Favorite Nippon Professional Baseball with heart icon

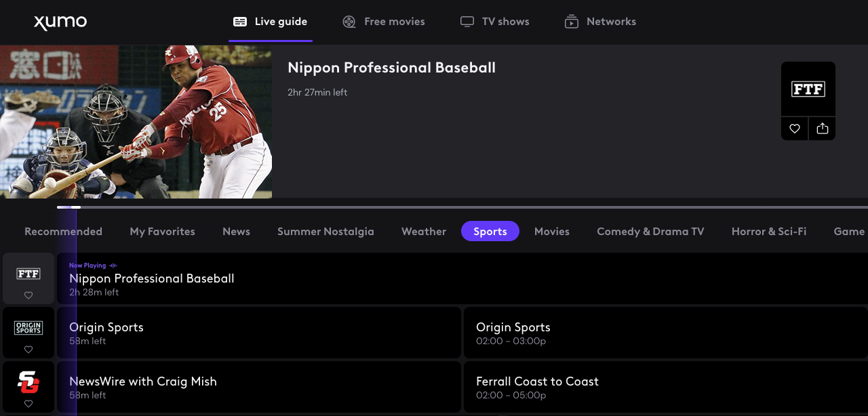(x=795, y=129)
